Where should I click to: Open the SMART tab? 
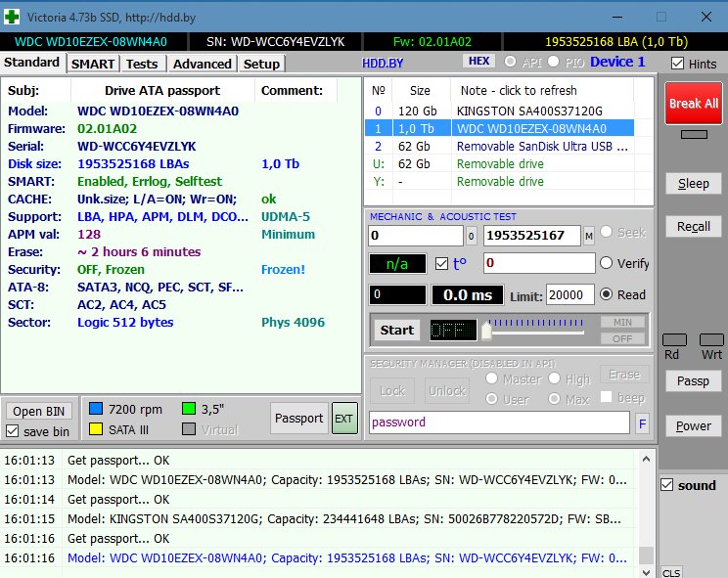point(93,64)
